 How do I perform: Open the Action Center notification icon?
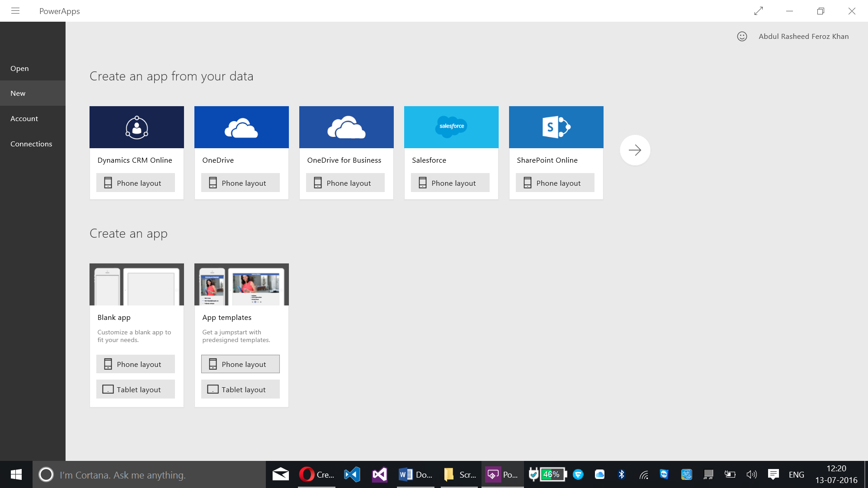[x=774, y=474]
